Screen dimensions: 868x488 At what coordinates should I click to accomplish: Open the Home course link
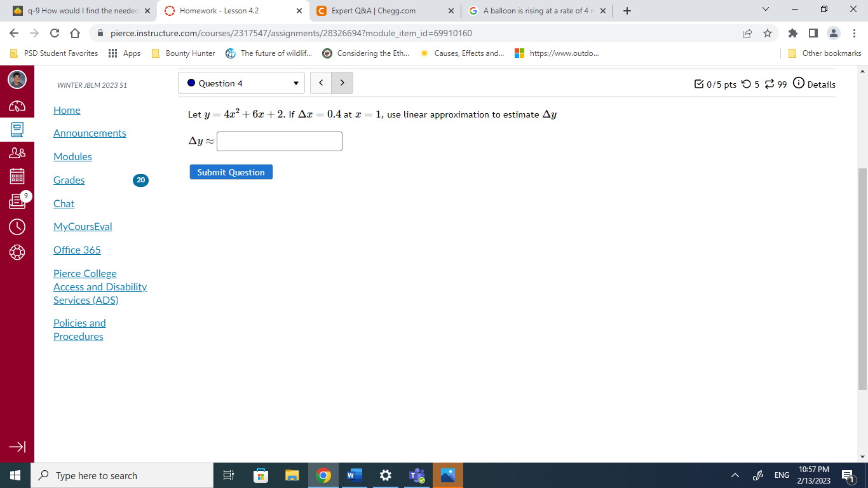(67, 110)
